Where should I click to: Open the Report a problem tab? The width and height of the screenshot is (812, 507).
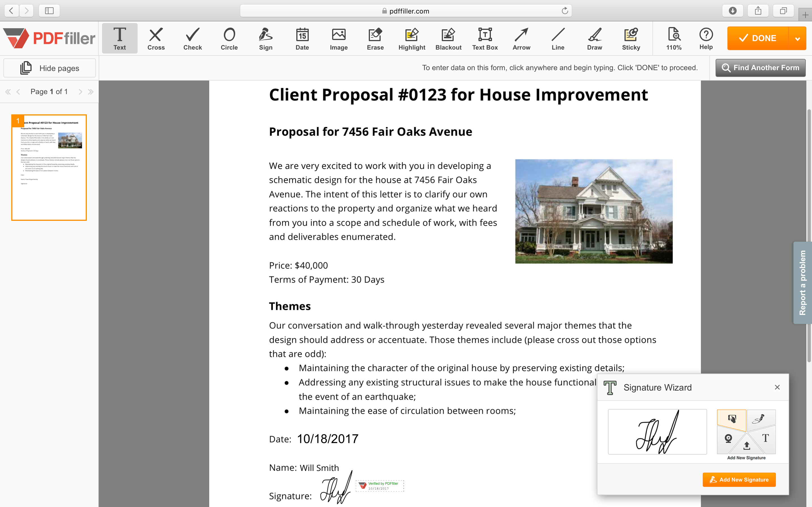(x=802, y=282)
